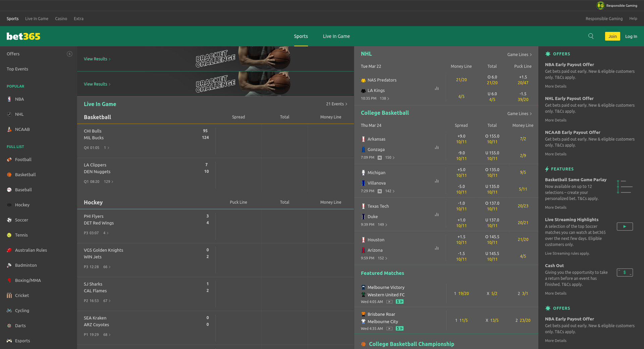Click the Cash Out dollar icon
644x349 pixels.
[x=625, y=272]
